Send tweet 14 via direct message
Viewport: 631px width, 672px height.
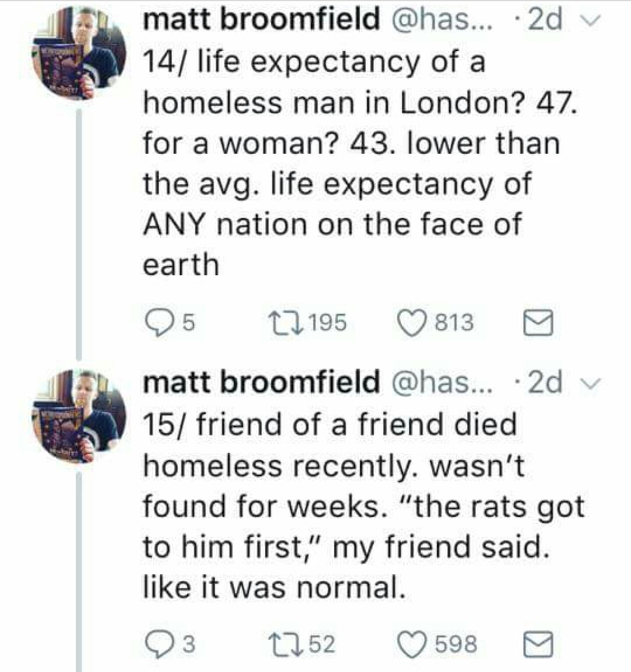pyautogui.click(x=538, y=324)
